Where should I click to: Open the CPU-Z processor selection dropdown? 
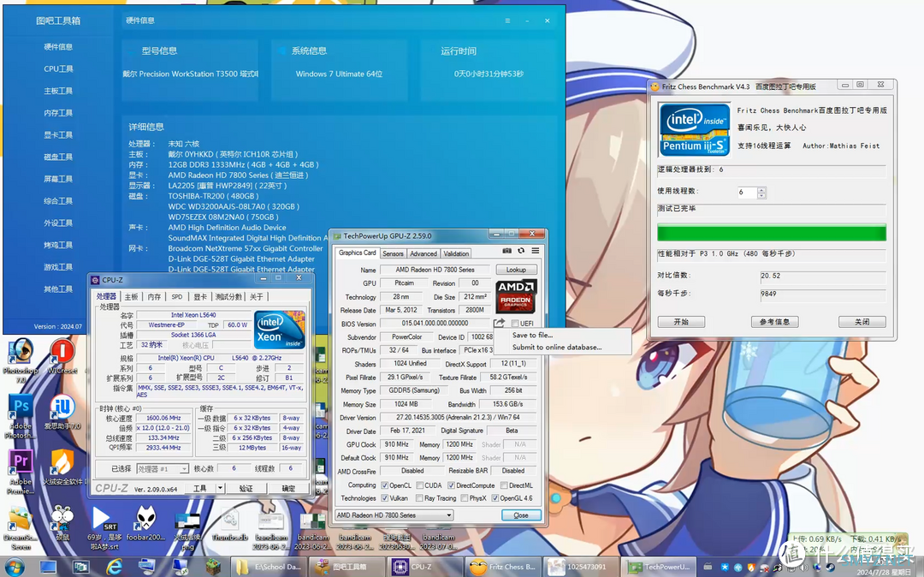coord(163,468)
